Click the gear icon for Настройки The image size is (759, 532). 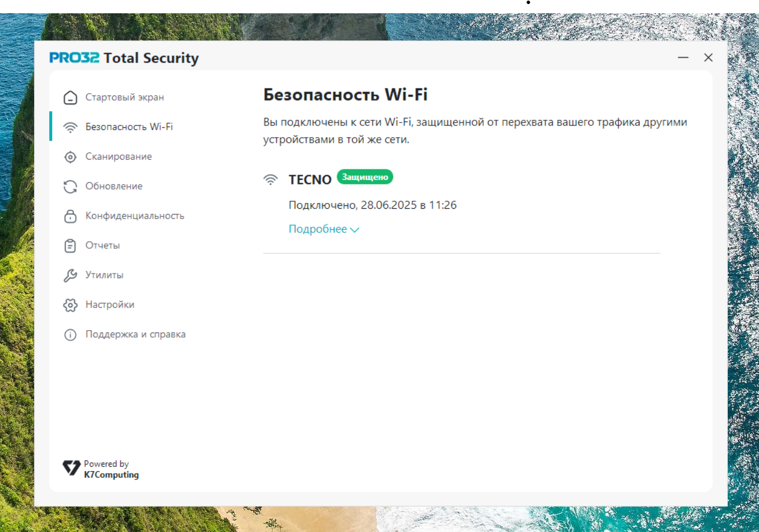tap(70, 305)
